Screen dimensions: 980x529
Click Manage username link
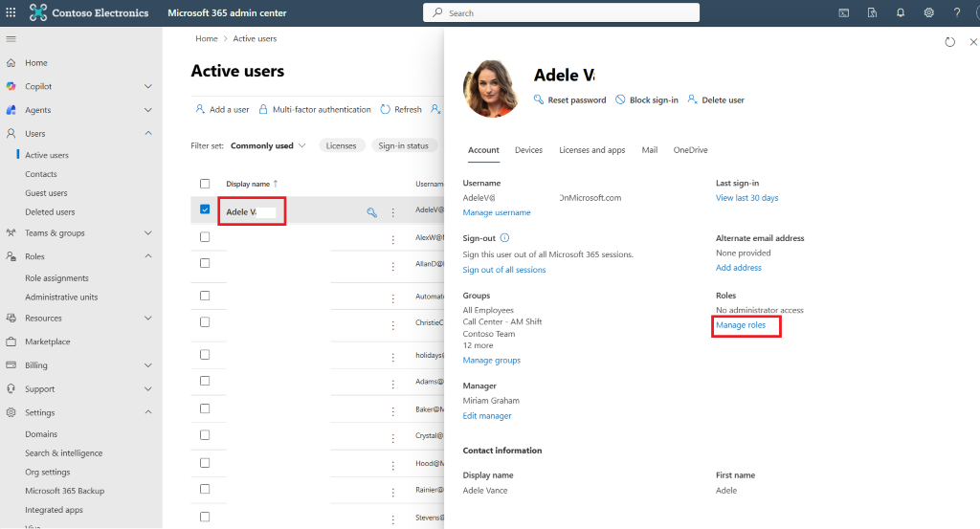pos(497,212)
